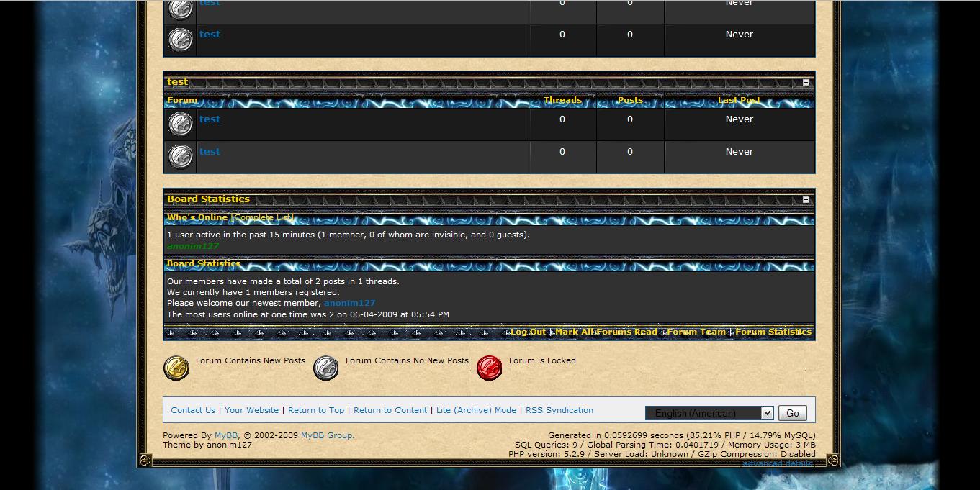Screen dimensions: 980x490
Task: Open the RSS Syndication link
Action: point(559,410)
